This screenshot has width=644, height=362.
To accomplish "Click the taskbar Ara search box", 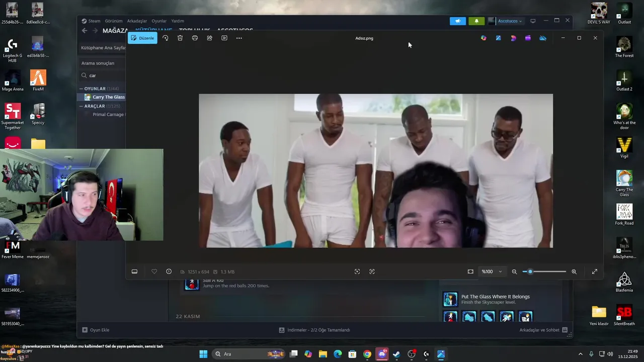I will pos(249,354).
